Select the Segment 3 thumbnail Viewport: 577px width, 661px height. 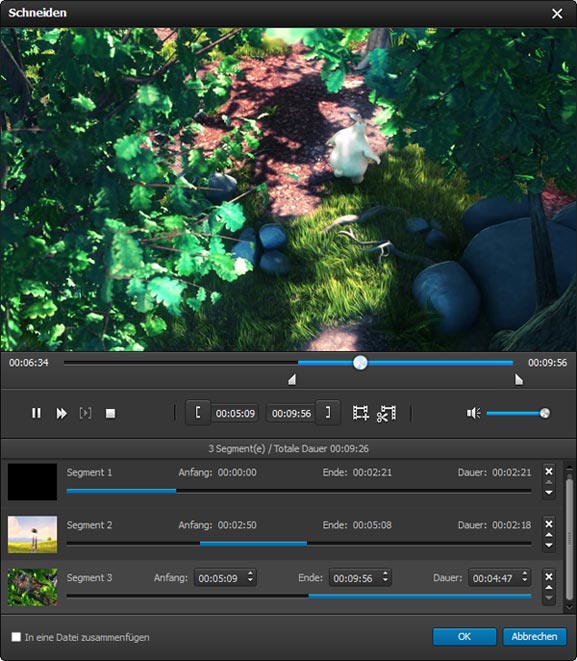point(32,587)
